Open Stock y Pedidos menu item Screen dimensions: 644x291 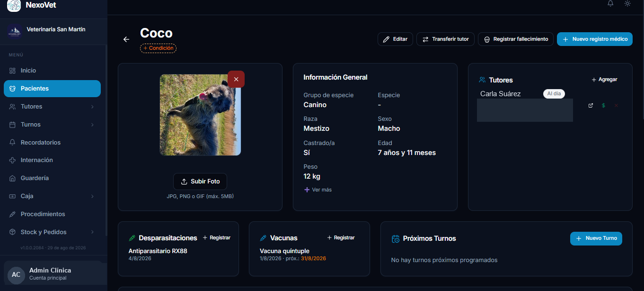click(52, 232)
